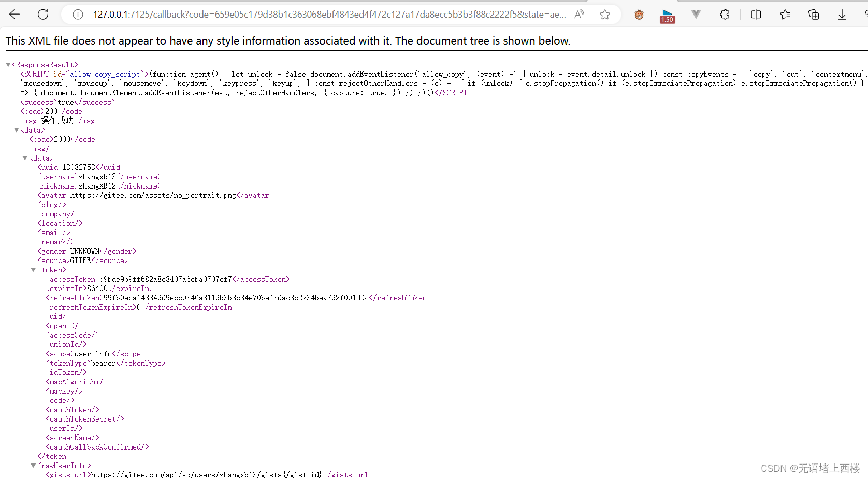Refresh the page with the reload button

[43, 14]
